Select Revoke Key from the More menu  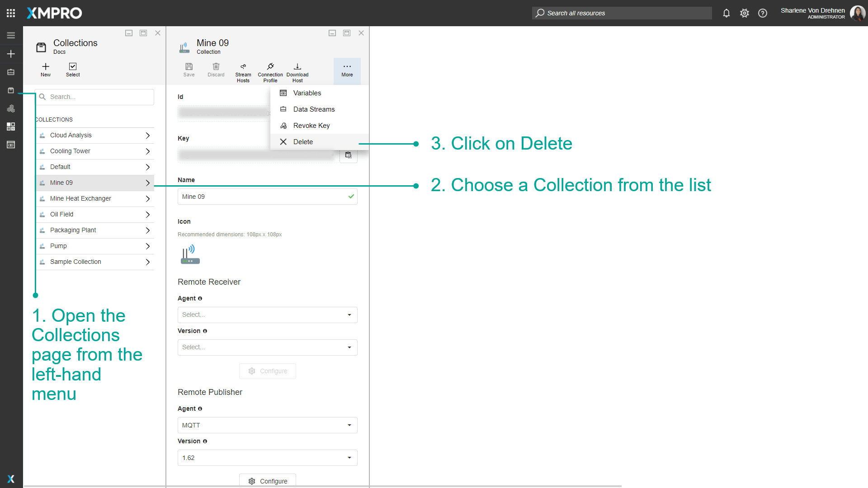tap(311, 126)
